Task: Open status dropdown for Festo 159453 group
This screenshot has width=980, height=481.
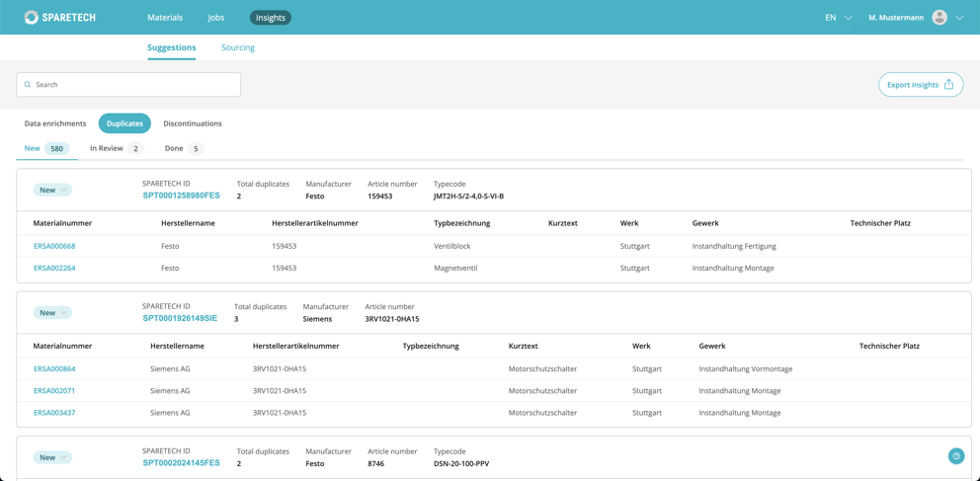Action: [x=52, y=190]
